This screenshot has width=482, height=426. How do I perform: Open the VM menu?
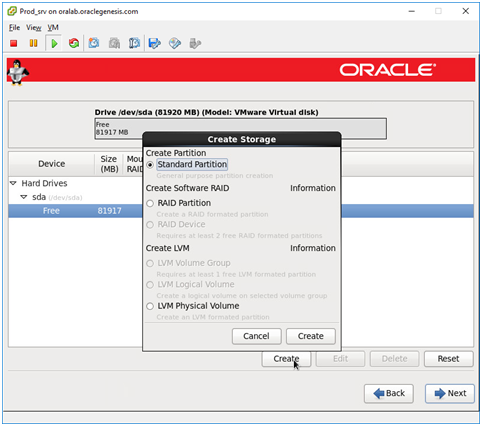point(53,28)
